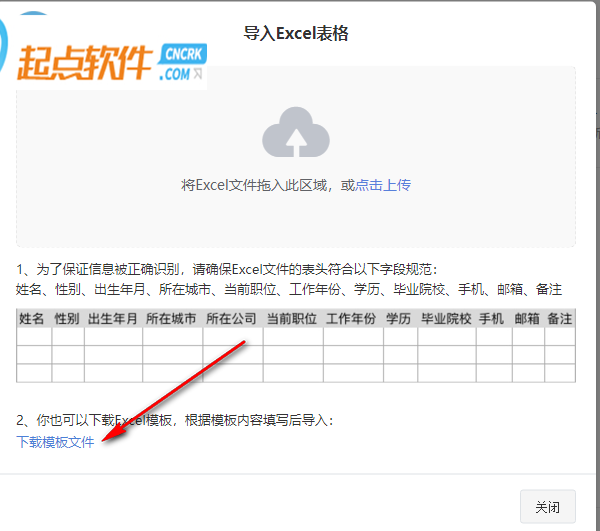Click the 所在公司 column header
Screen dimensions: 600x531
click(231, 318)
